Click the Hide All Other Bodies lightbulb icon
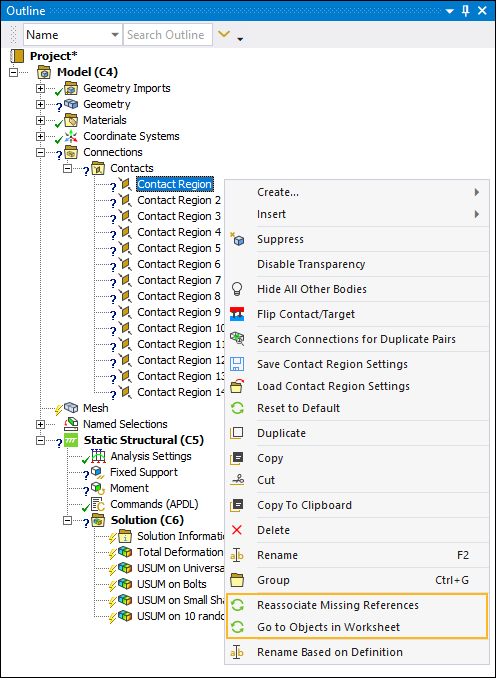Image resolution: width=496 pixels, height=678 pixels. coord(237,289)
